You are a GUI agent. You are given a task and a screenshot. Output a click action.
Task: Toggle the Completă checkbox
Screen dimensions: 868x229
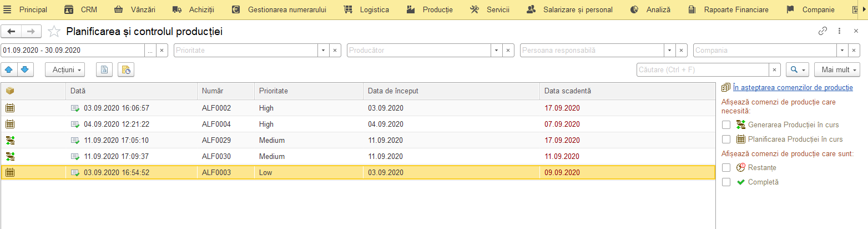[726, 182]
